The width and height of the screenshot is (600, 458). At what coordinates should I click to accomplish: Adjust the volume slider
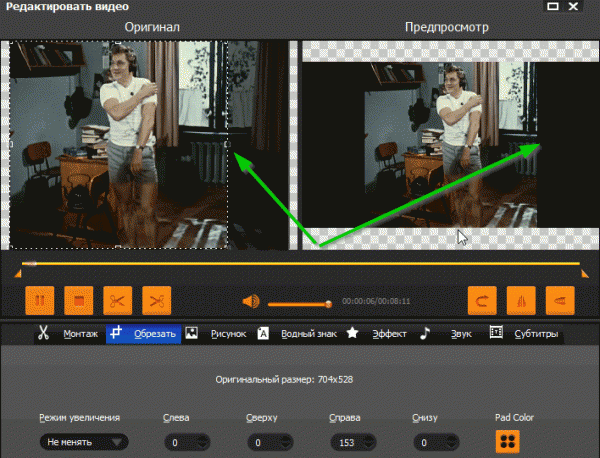pyautogui.click(x=298, y=302)
